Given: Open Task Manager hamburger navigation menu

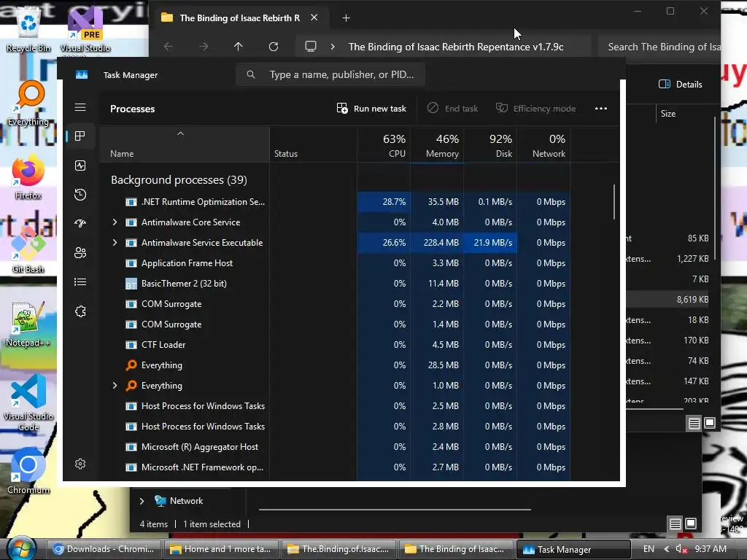Looking at the screenshot, I should (80, 107).
